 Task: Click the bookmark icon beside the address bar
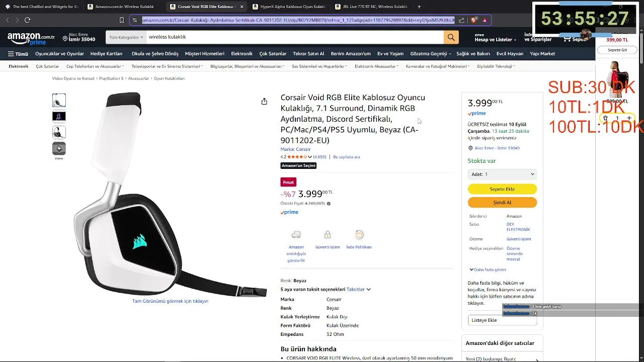[122, 20]
